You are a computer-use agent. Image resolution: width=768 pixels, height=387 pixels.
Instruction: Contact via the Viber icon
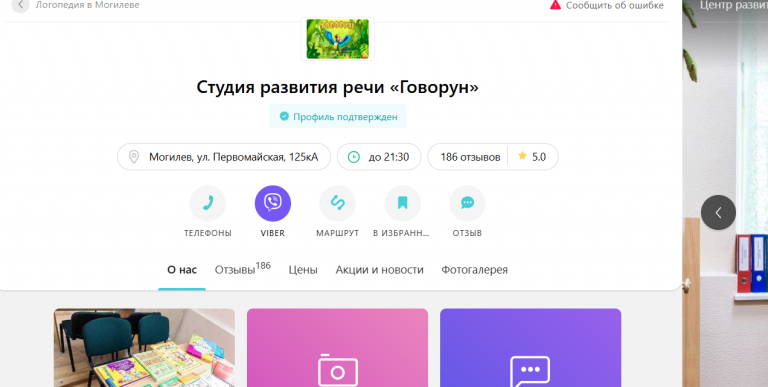[x=273, y=203]
